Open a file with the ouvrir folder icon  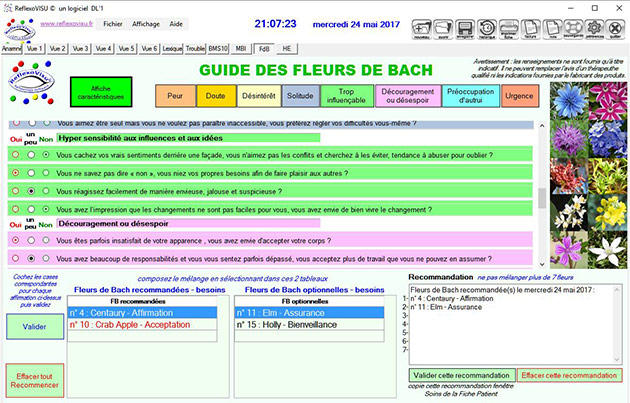[x=444, y=29]
